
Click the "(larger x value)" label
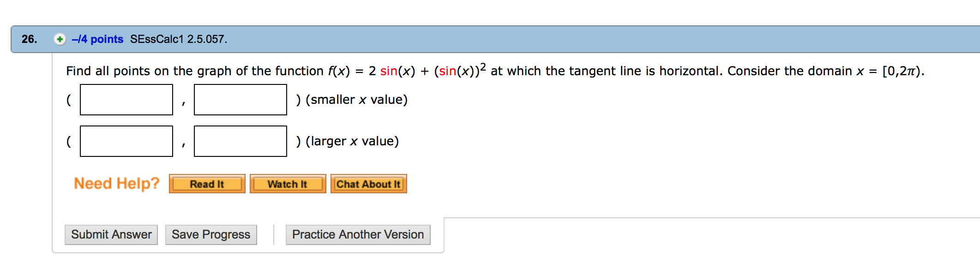(352, 141)
